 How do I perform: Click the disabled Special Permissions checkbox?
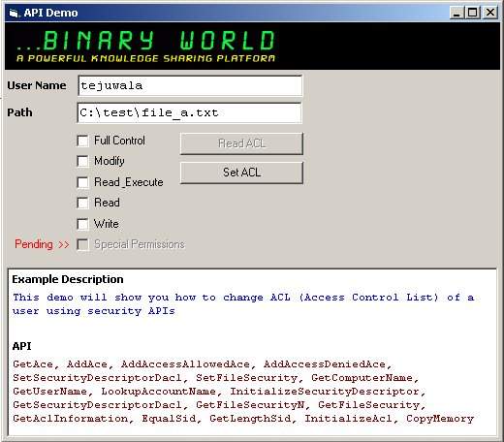tap(82, 244)
